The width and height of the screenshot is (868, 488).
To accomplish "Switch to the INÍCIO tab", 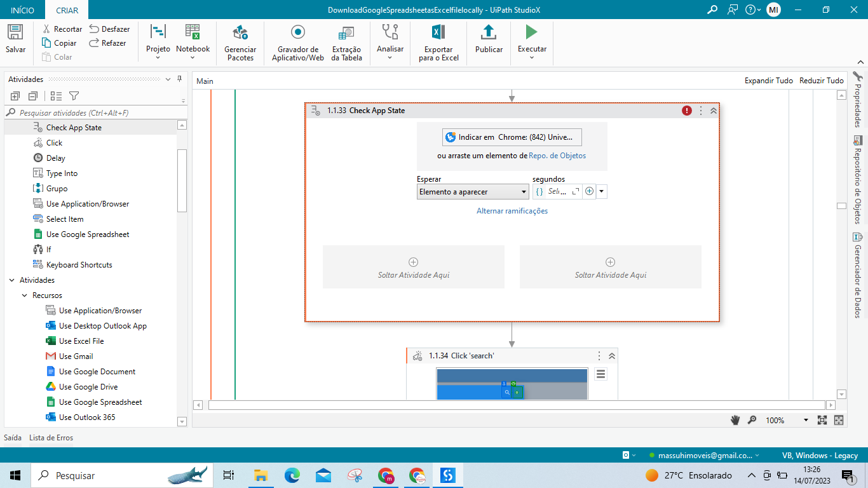I will pos(23,10).
